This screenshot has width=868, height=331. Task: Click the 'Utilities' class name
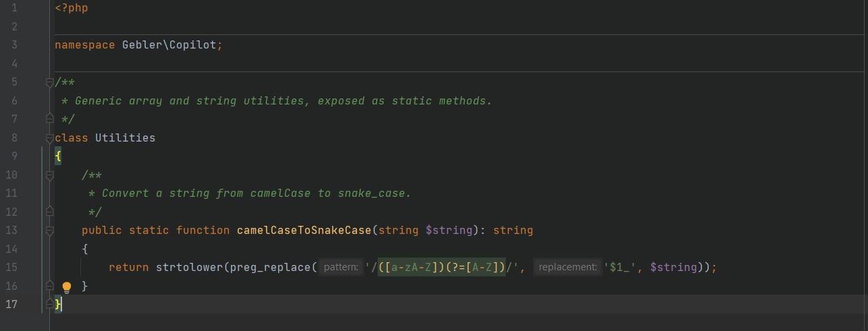tap(125, 138)
